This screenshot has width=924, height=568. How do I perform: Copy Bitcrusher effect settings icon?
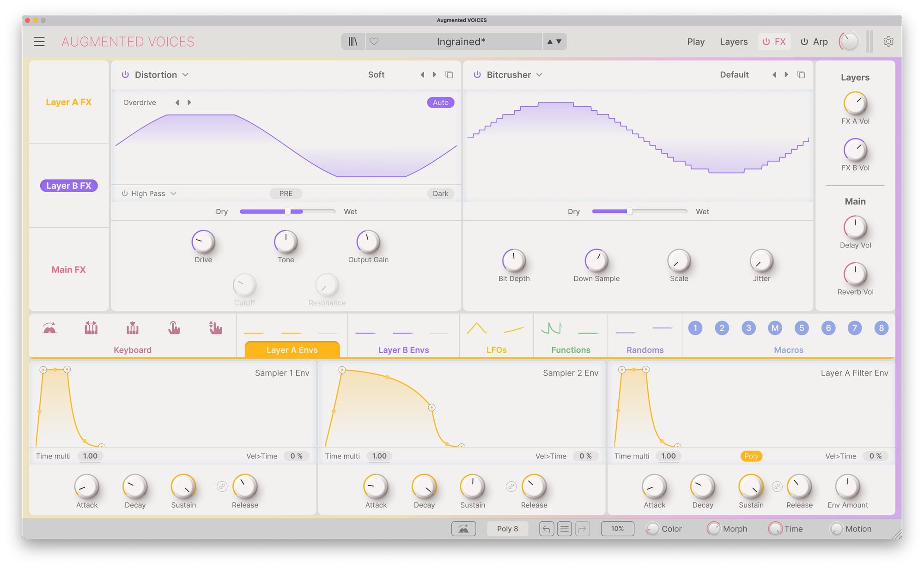click(x=801, y=75)
